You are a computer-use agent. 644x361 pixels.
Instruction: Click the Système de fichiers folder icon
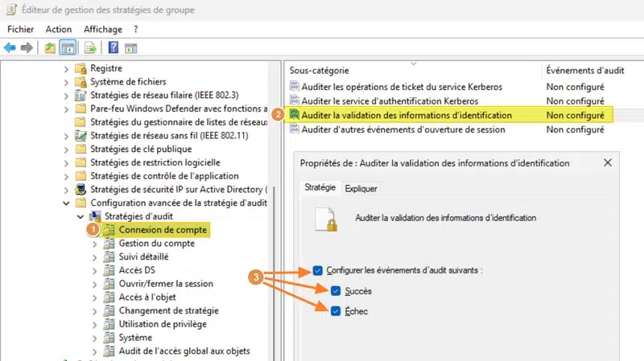tap(81, 82)
